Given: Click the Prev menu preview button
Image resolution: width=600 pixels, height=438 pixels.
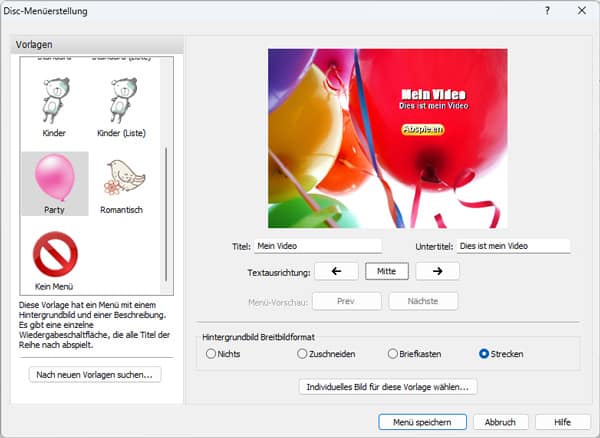Looking at the screenshot, I should (346, 301).
